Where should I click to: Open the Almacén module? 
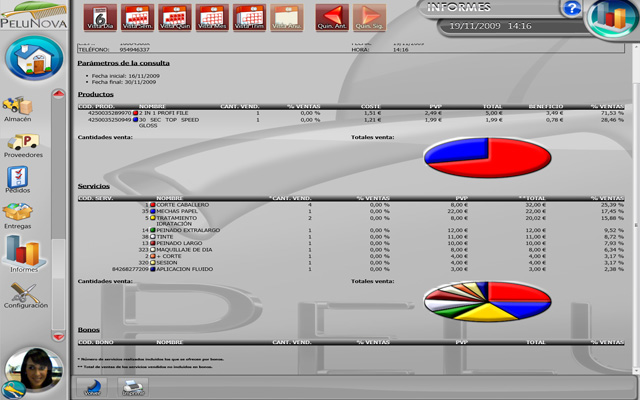coord(18,109)
